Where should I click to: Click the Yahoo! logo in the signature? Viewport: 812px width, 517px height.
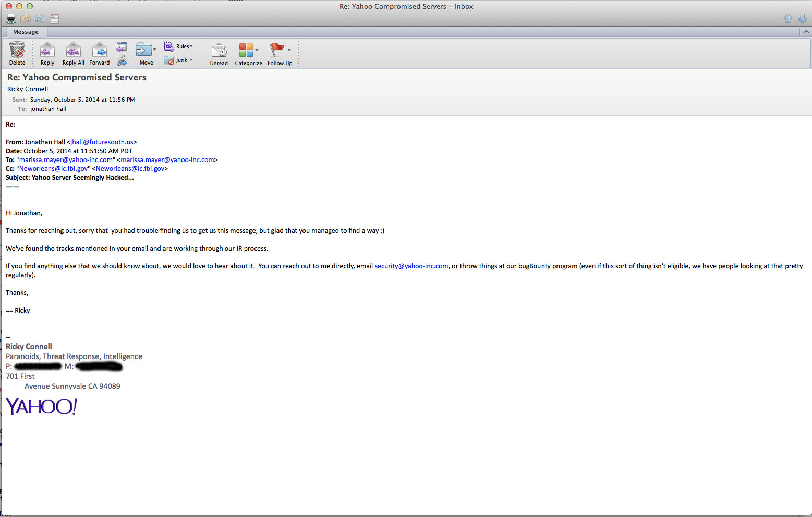42,407
